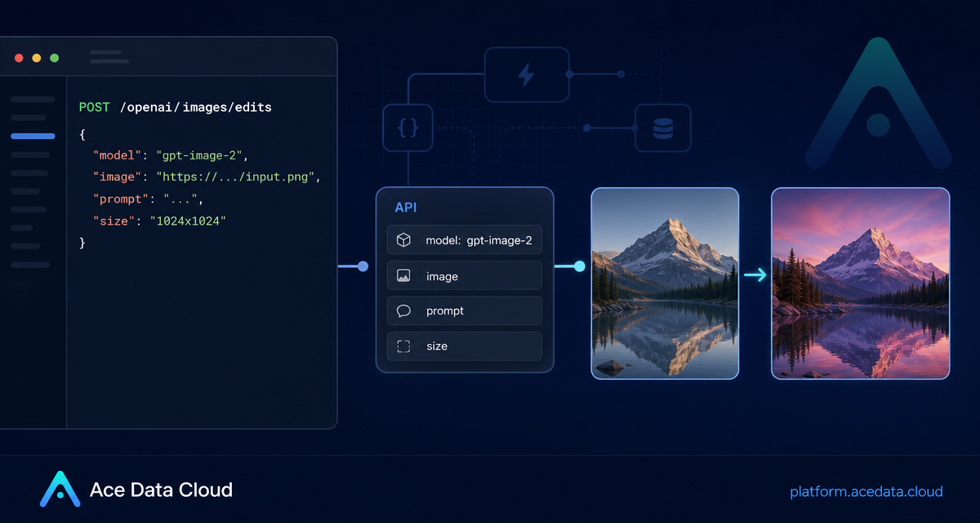980x523 pixels.
Task: Click the "https://.../input.png" value
Action: pos(235,177)
